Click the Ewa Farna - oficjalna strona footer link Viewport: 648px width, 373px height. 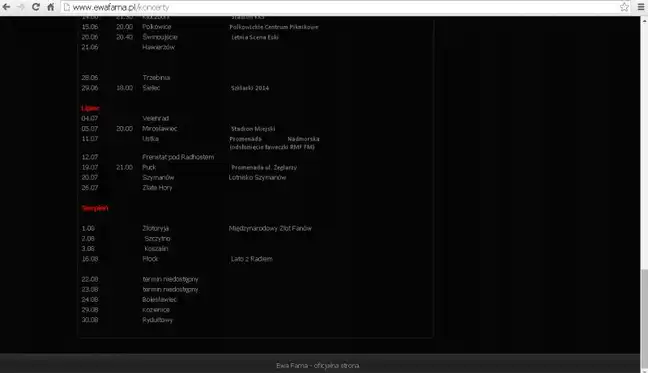click(317, 365)
